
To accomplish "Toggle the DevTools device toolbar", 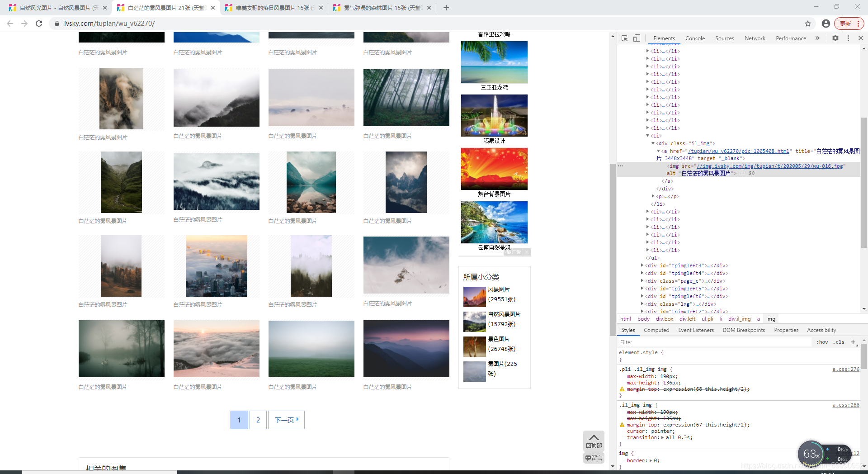I will tap(637, 38).
